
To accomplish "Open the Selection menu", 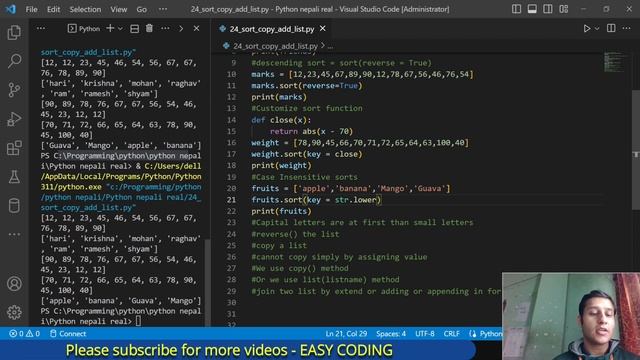I will (85, 9).
